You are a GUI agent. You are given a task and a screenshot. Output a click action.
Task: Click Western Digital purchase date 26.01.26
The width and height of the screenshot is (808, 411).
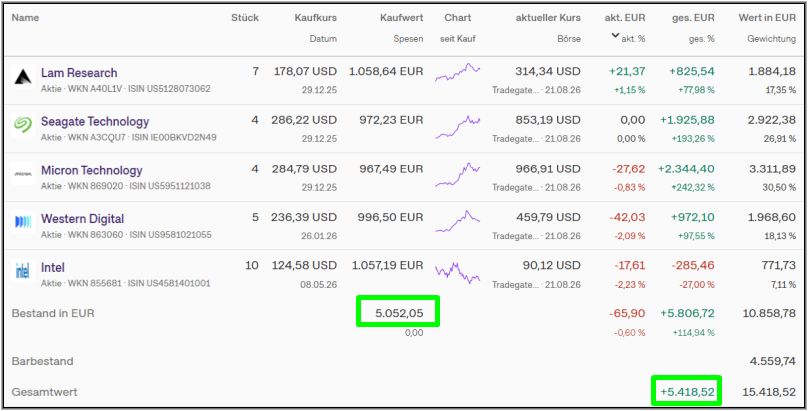[319, 236]
